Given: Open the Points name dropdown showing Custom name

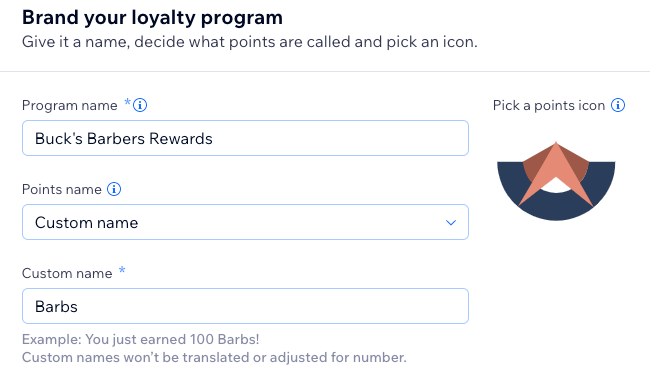Looking at the screenshot, I should pos(245,222).
